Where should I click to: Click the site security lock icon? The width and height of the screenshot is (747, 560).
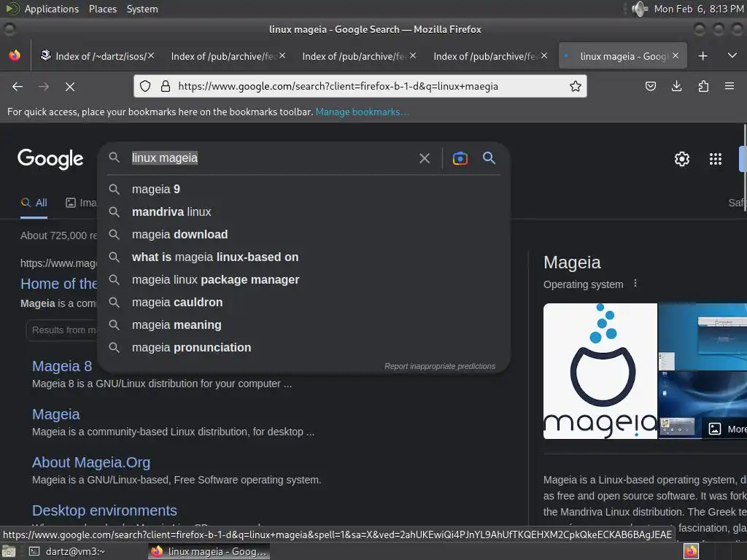pyautogui.click(x=166, y=86)
